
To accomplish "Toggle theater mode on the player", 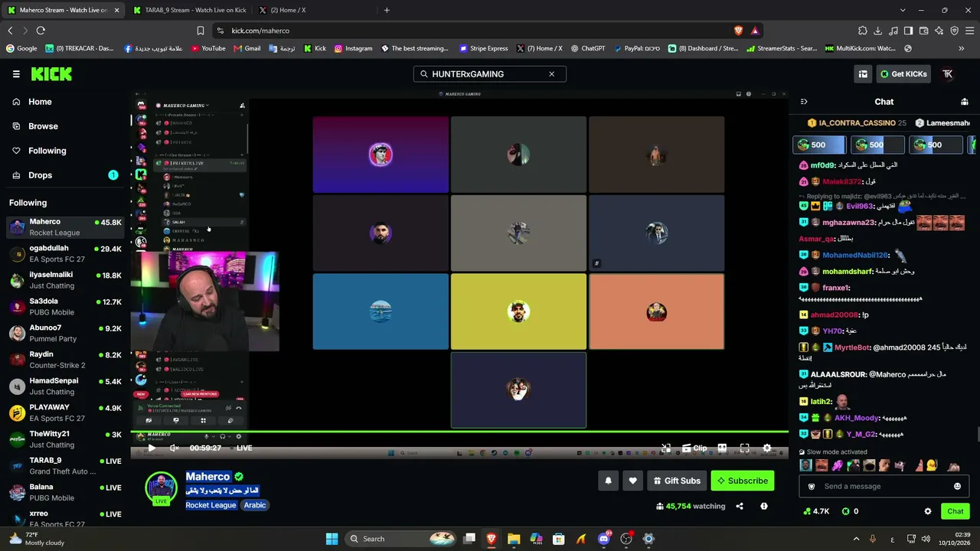I will pos(721,448).
